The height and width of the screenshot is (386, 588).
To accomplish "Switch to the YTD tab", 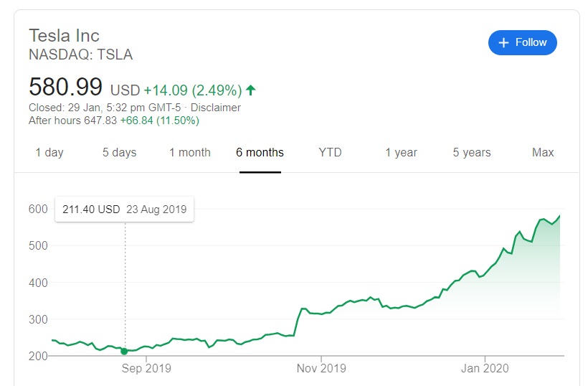I will point(330,152).
